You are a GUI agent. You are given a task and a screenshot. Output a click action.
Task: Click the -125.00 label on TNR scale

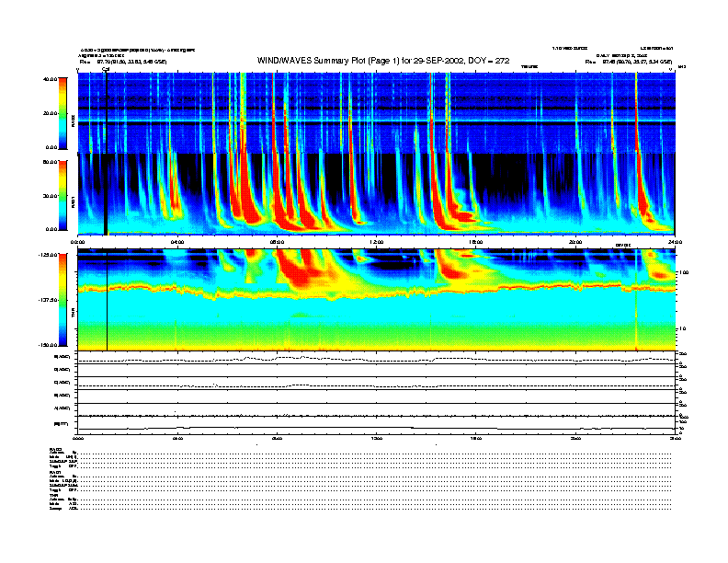click(x=48, y=255)
